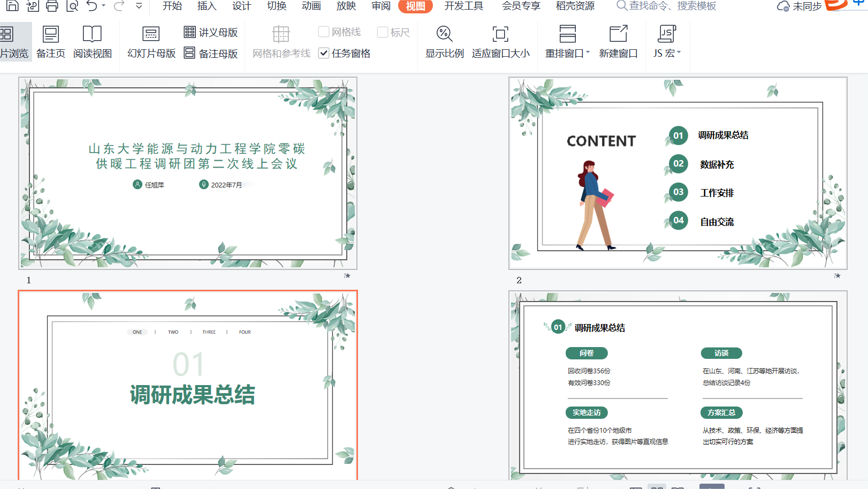Switch to the 设计 tab
Screen dimensions: 868x489
click(x=241, y=6)
